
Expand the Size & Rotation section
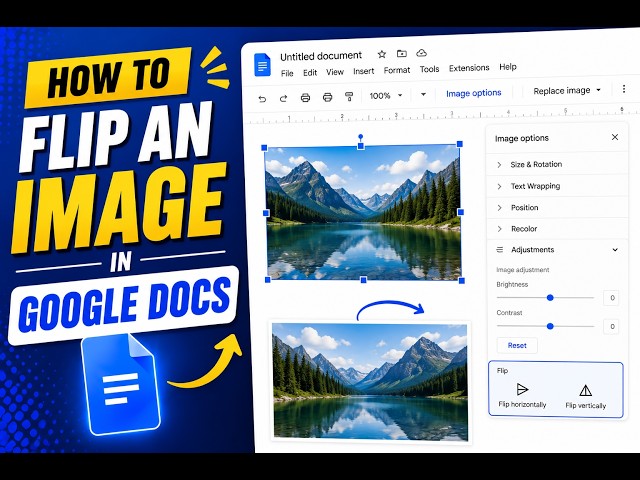557,164
